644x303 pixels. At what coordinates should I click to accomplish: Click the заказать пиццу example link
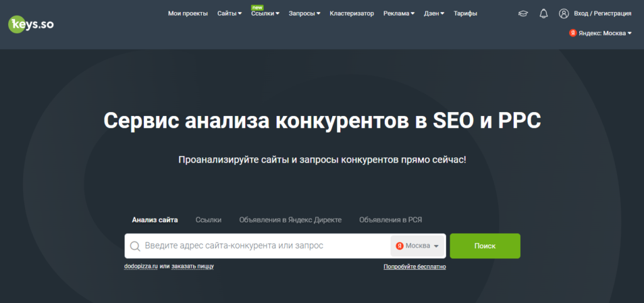(192, 266)
